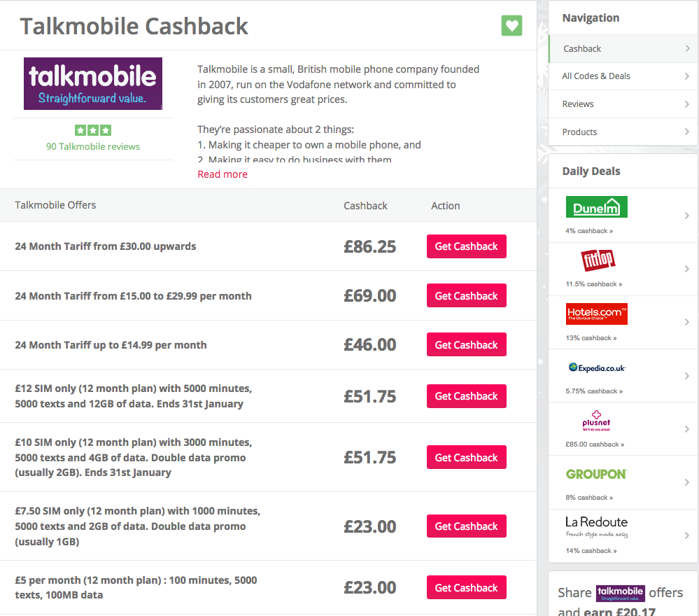Open the La Redoute deal logo

tap(596, 526)
